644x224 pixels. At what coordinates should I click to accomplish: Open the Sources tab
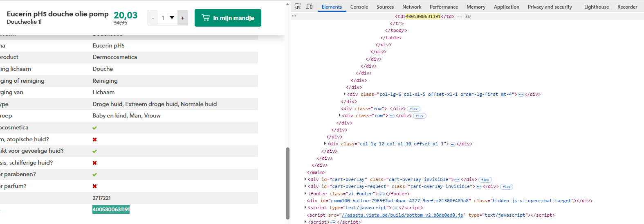click(x=385, y=7)
